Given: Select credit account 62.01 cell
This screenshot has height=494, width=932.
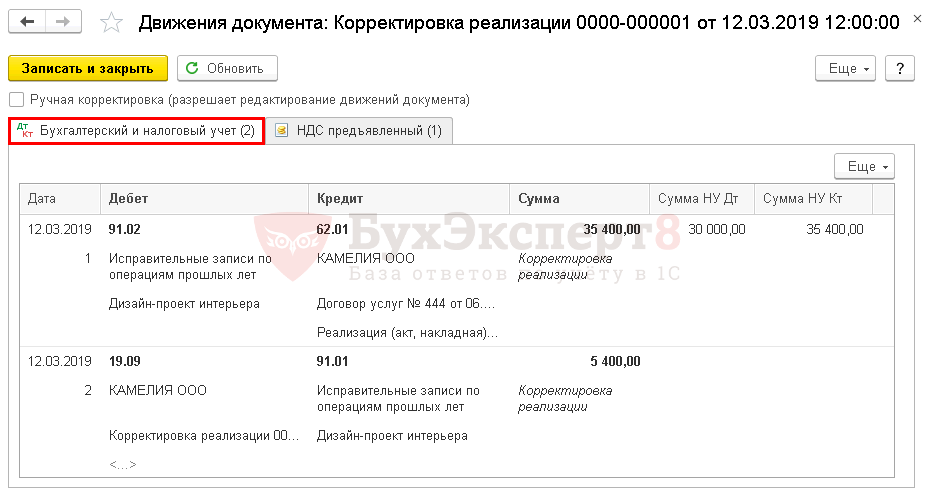Looking at the screenshot, I should pos(333,229).
